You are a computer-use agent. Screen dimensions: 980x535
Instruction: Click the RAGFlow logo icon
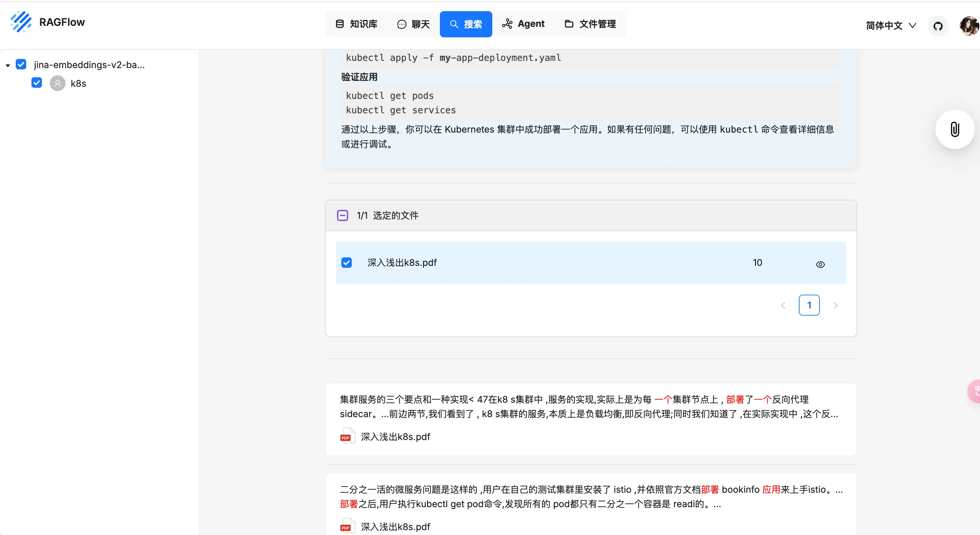tap(21, 22)
